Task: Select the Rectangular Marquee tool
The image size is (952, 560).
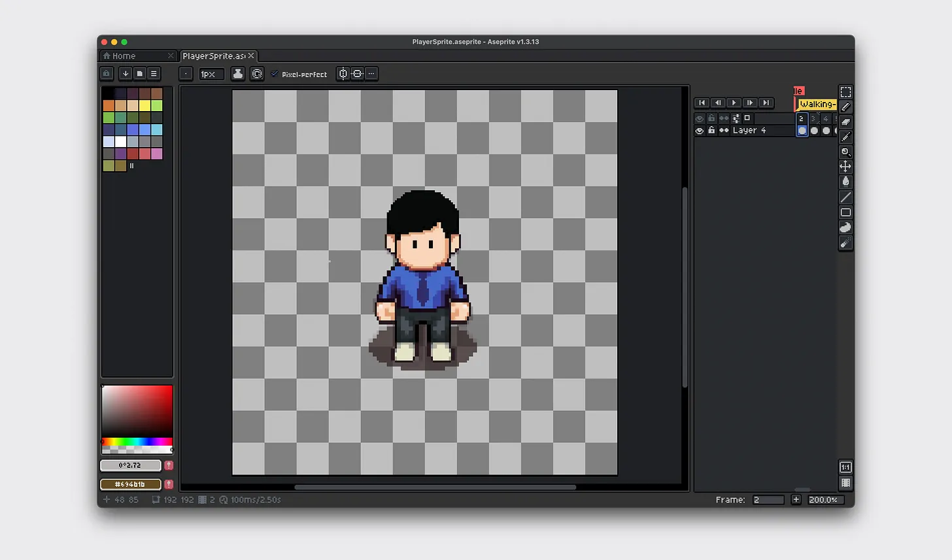Action: (845, 91)
